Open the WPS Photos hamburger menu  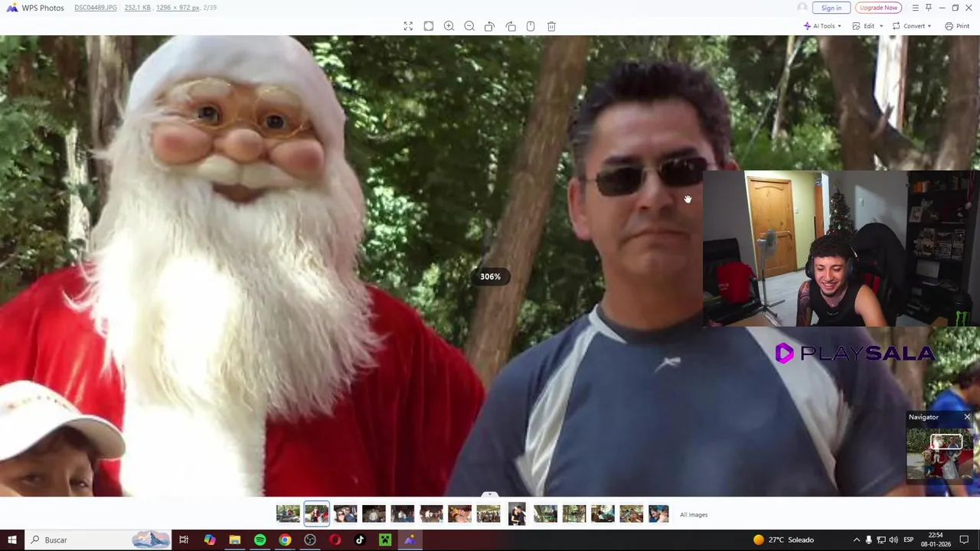pyautogui.click(x=915, y=8)
